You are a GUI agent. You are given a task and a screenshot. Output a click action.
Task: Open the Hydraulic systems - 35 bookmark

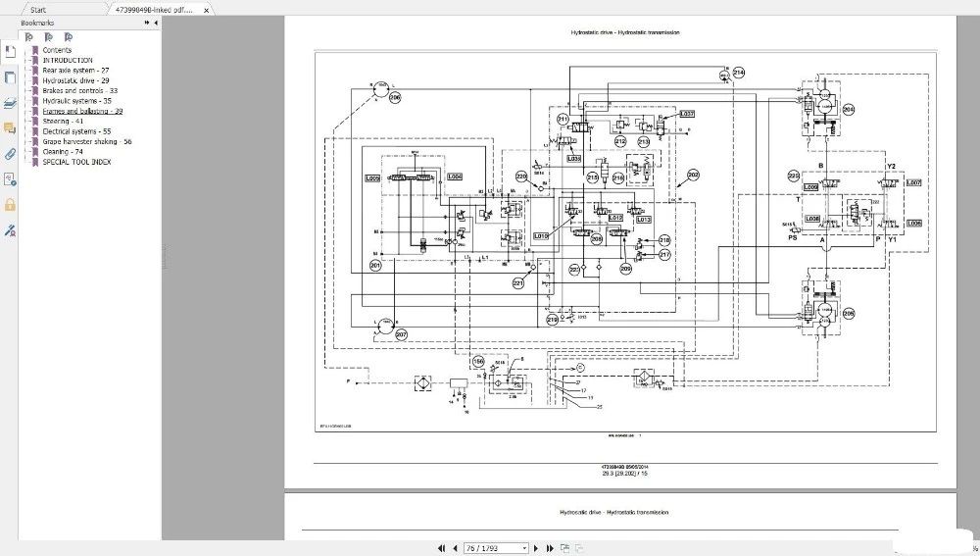pos(76,101)
